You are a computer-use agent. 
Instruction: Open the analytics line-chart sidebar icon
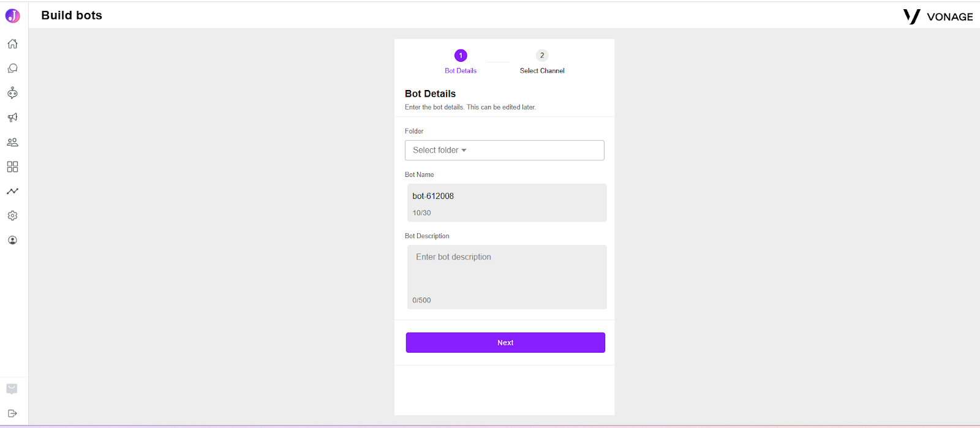pos(12,191)
